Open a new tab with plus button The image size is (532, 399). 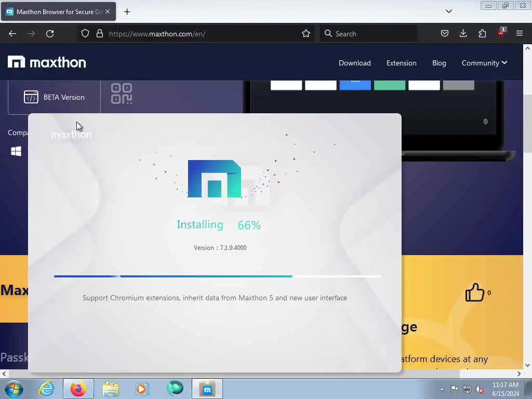(127, 12)
